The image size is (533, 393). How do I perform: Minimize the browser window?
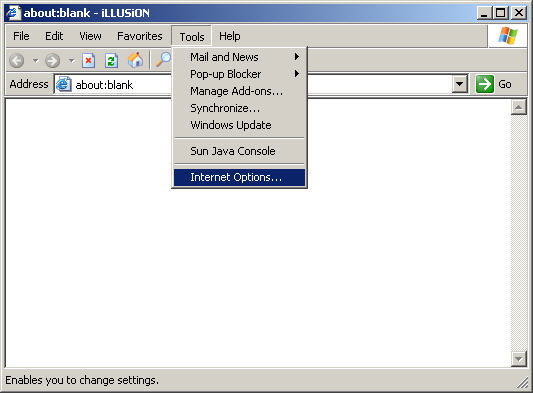485,13
